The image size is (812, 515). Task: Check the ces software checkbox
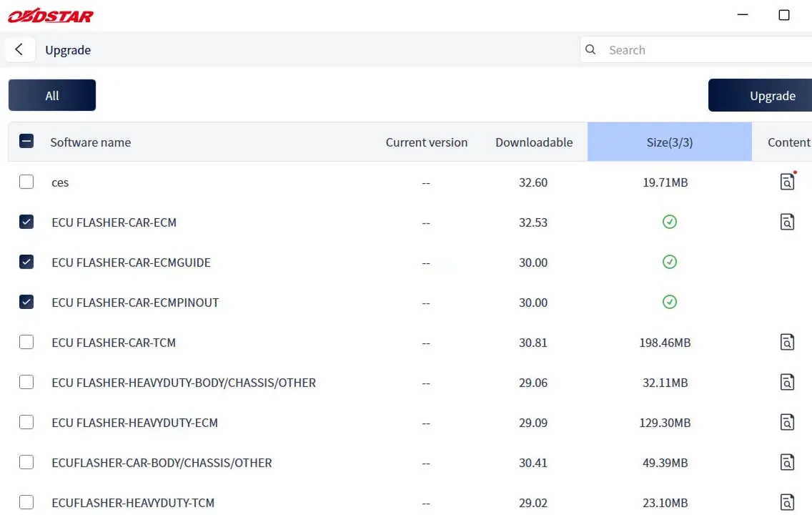26,182
